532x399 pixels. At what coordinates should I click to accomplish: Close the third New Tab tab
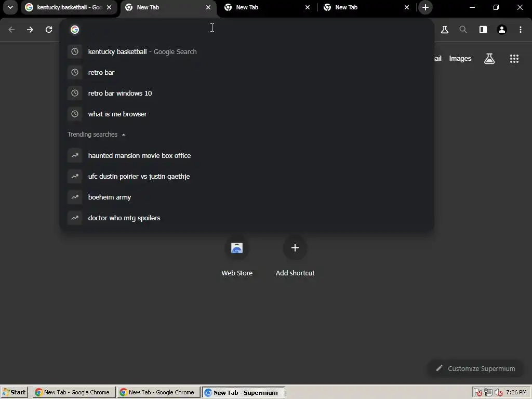point(407,7)
